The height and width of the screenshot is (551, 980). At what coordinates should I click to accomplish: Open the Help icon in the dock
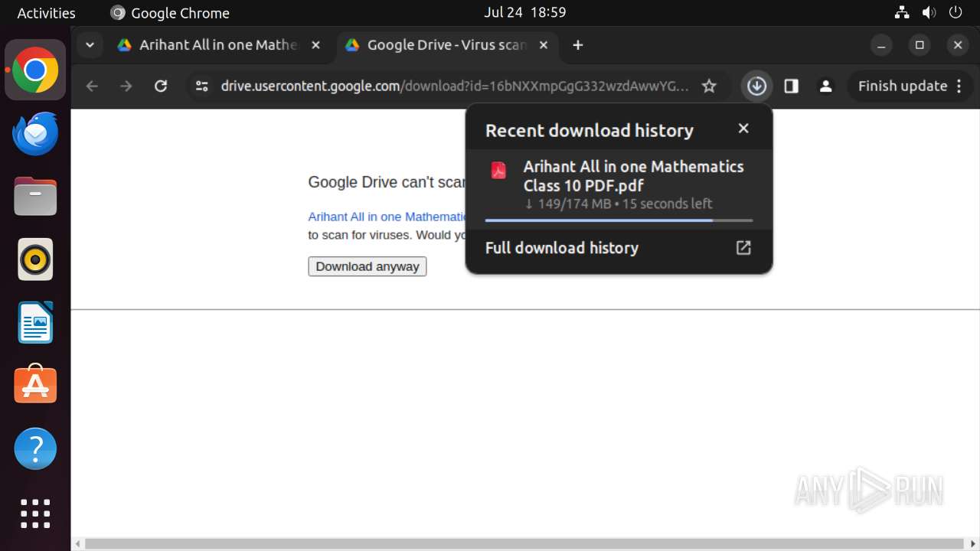[x=35, y=448]
